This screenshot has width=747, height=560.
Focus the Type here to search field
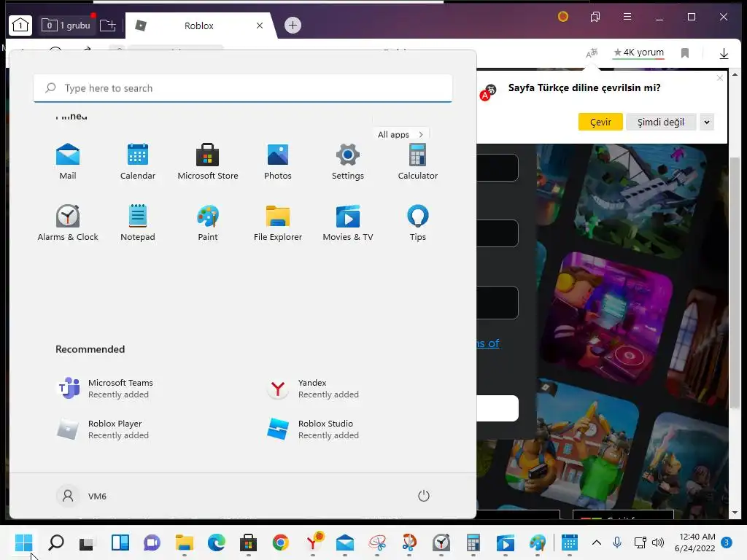(x=243, y=88)
